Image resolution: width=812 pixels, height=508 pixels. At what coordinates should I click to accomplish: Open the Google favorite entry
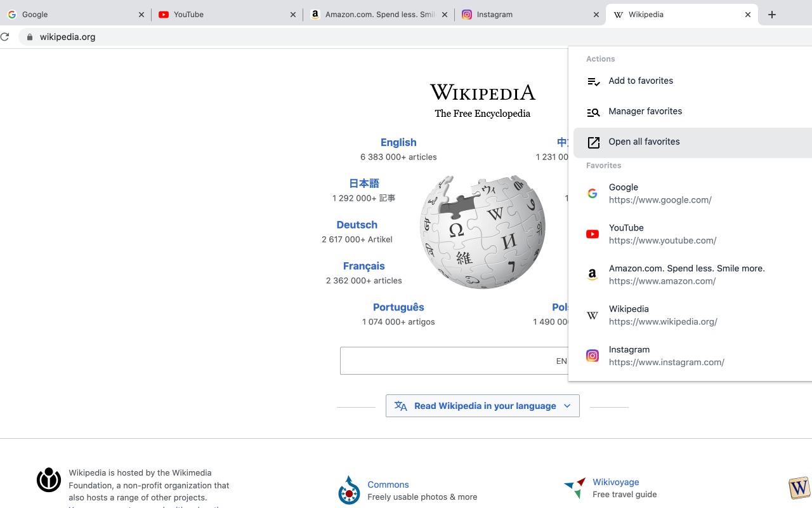coord(693,194)
